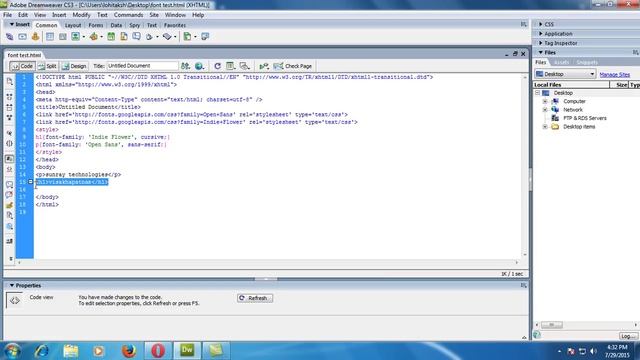Insert a Div Tag
640x360 pixels.
62,37
